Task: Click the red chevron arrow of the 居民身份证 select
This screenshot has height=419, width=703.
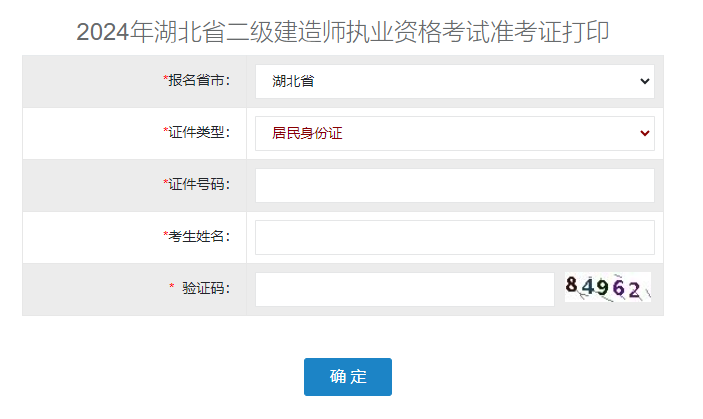Action: 644,133
